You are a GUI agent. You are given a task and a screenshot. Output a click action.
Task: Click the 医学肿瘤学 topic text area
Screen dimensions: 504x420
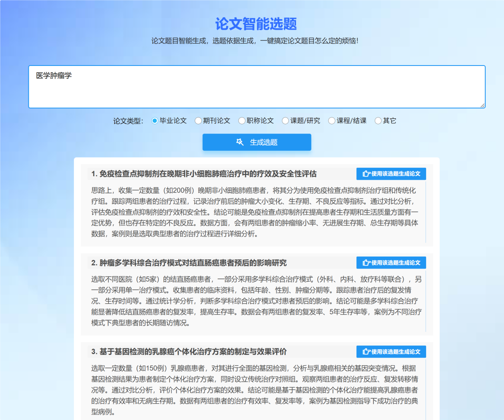[x=257, y=87]
